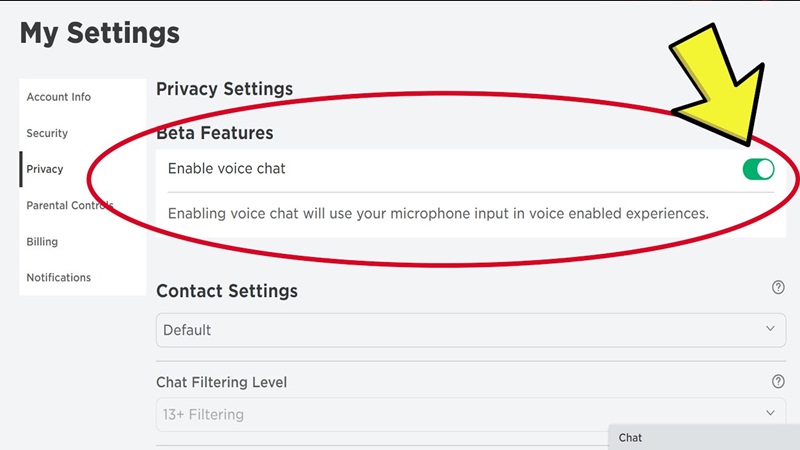This screenshot has height=450, width=800.
Task: Expand the Contact Settings Default dropdown
Action: (470, 330)
